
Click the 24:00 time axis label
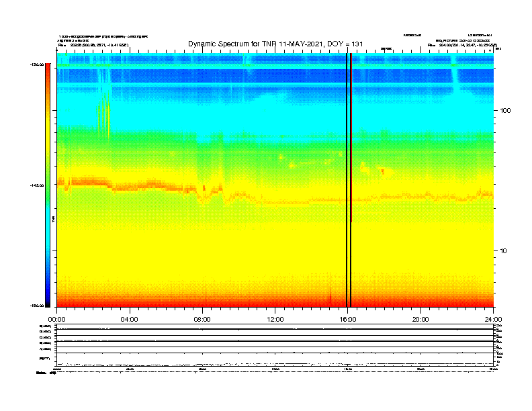point(493,320)
